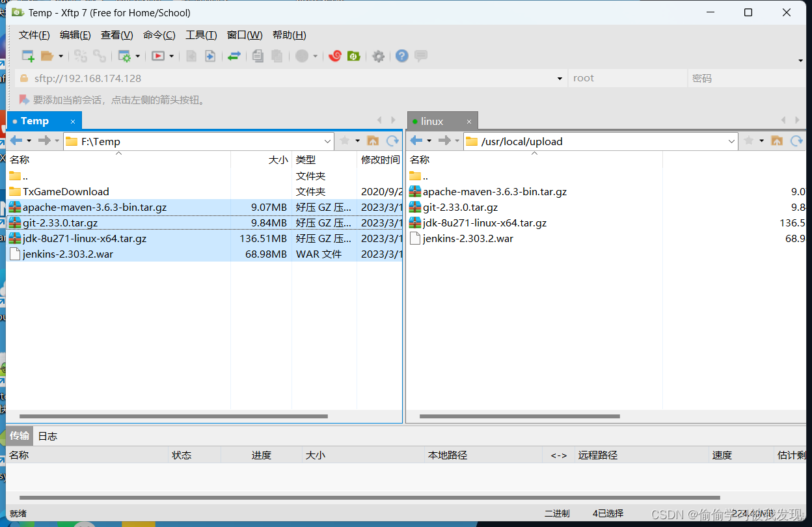Screen dimensions: 812x527
Task: Click the upload arrow document icon
Action: coord(210,56)
